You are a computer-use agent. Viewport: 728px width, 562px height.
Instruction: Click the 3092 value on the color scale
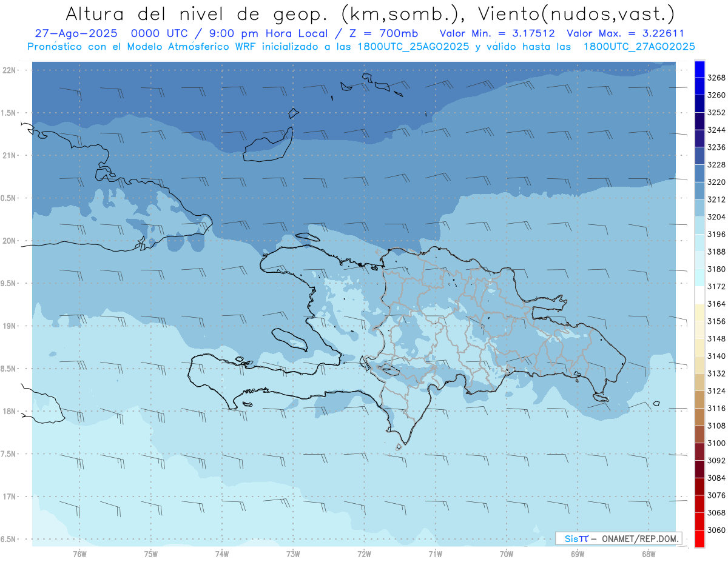[716, 460]
